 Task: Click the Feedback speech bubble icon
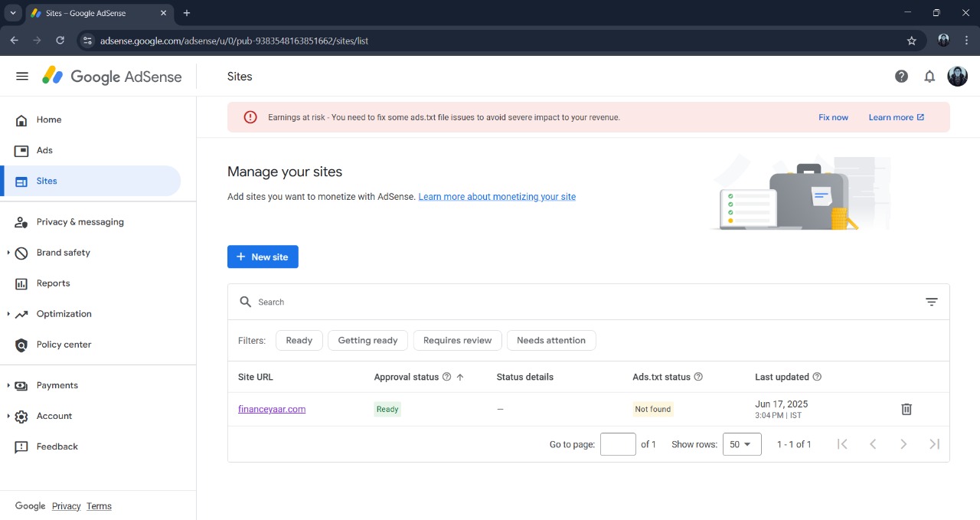(21, 447)
